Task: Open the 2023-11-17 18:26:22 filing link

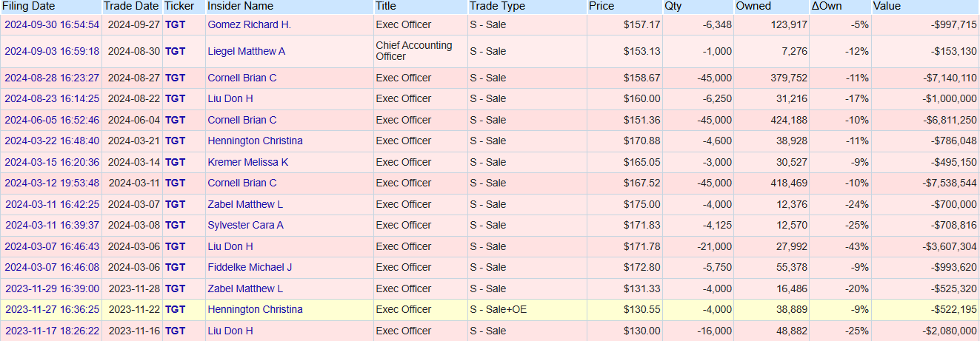Action: 52,331
